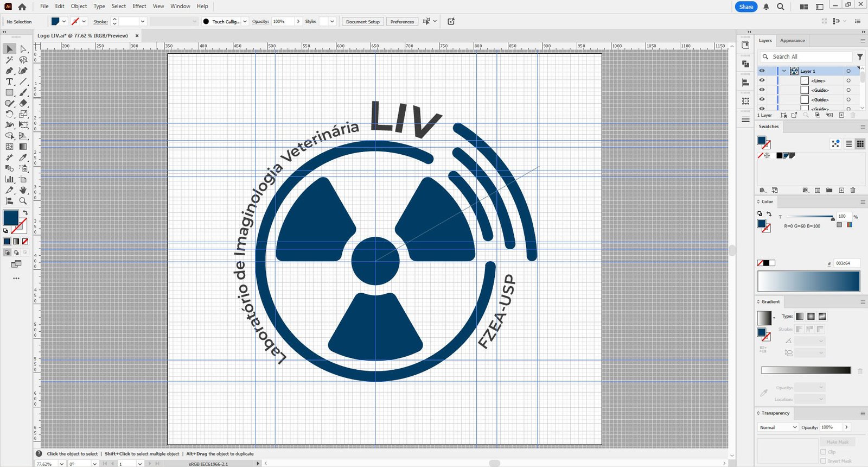
Task: Switch Swatches to list view
Action: point(849,144)
